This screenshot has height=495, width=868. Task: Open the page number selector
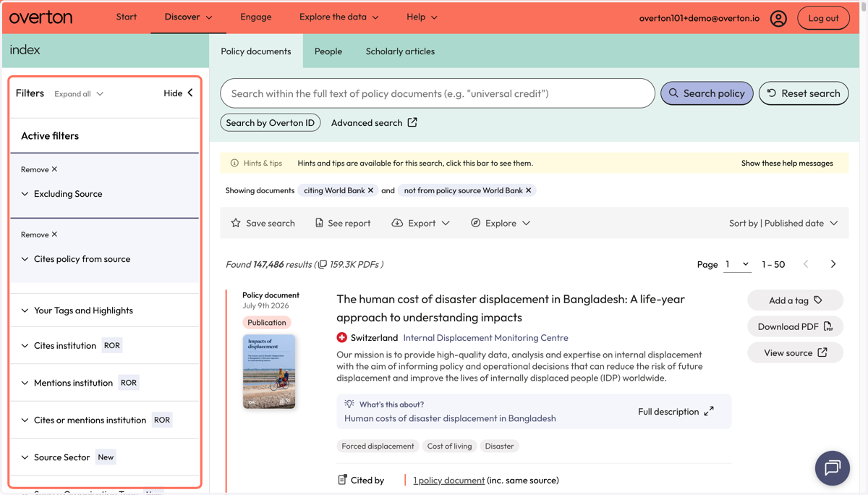point(737,264)
